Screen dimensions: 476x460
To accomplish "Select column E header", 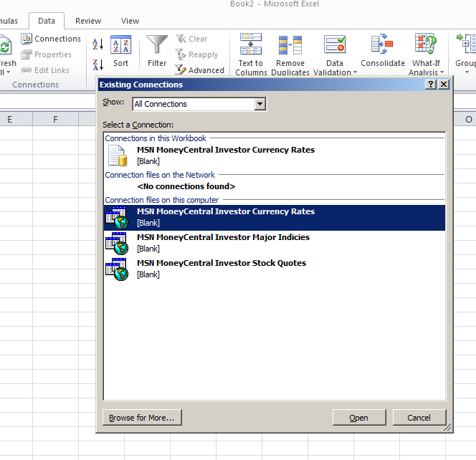I will [10, 119].
